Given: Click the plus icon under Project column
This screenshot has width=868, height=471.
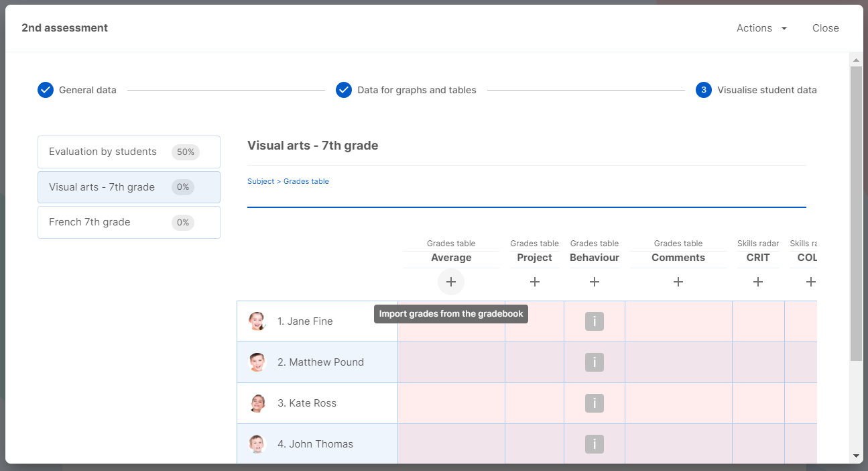Looking at the screenshot, I should [535, 282].
